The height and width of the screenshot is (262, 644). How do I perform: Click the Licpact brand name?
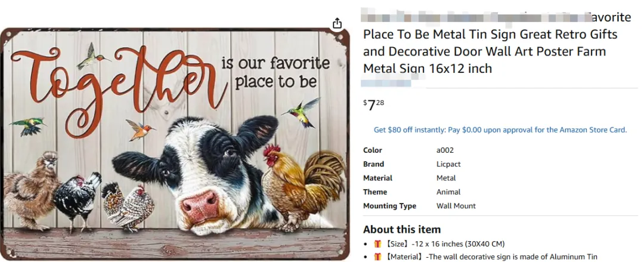(x=448, y=164)
